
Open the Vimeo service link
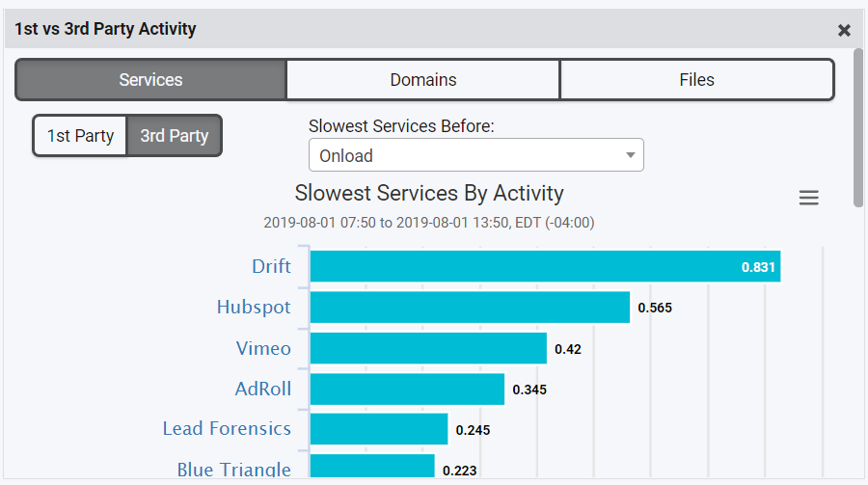(x=263, y=348)
